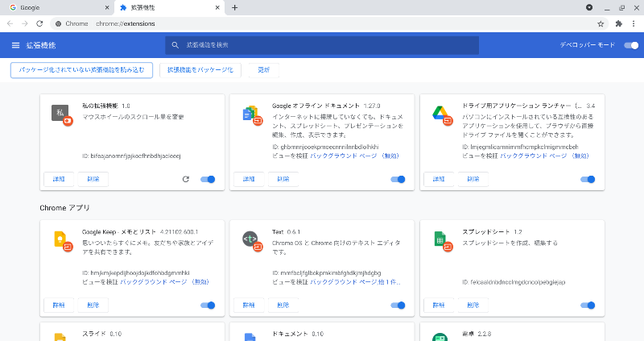Open the extensions puzzle icon in toolbar
The width and height of the screenshot is (644, 341).
coord(618,24)
